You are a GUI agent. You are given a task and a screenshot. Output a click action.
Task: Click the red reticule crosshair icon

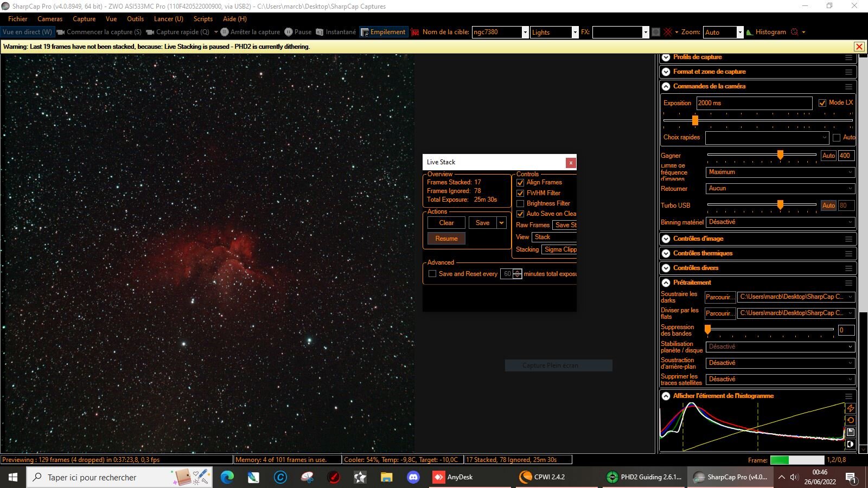[668, 32]
